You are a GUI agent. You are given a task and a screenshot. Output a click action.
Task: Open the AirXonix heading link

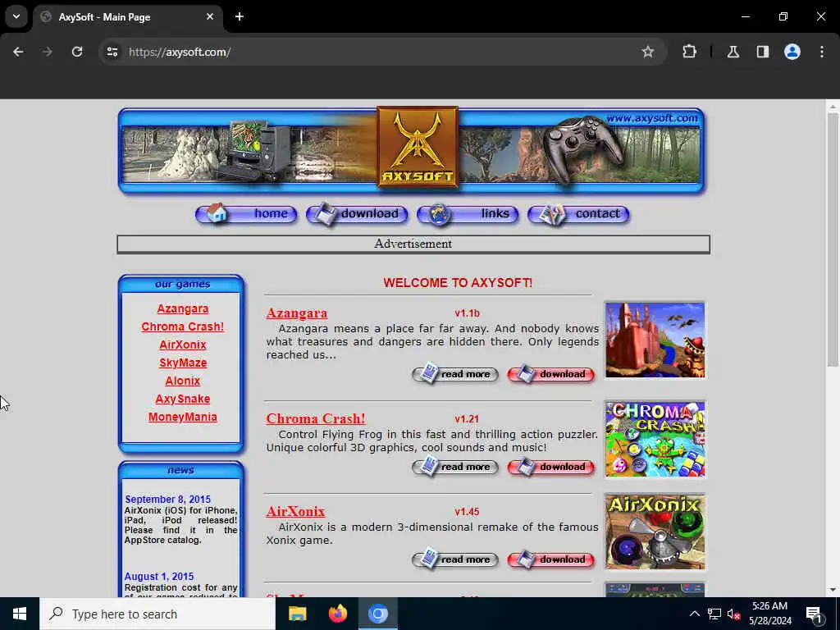(x=295, y=511)
